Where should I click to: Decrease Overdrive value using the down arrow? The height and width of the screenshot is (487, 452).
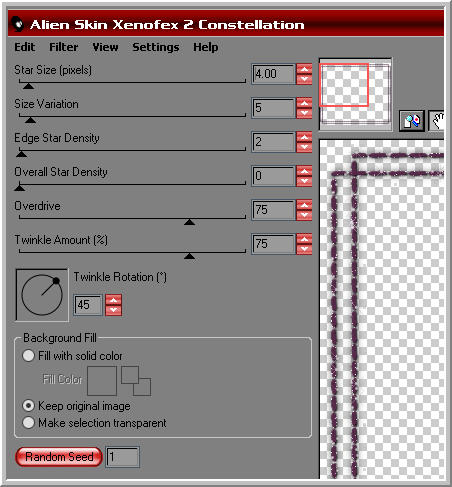304,215
